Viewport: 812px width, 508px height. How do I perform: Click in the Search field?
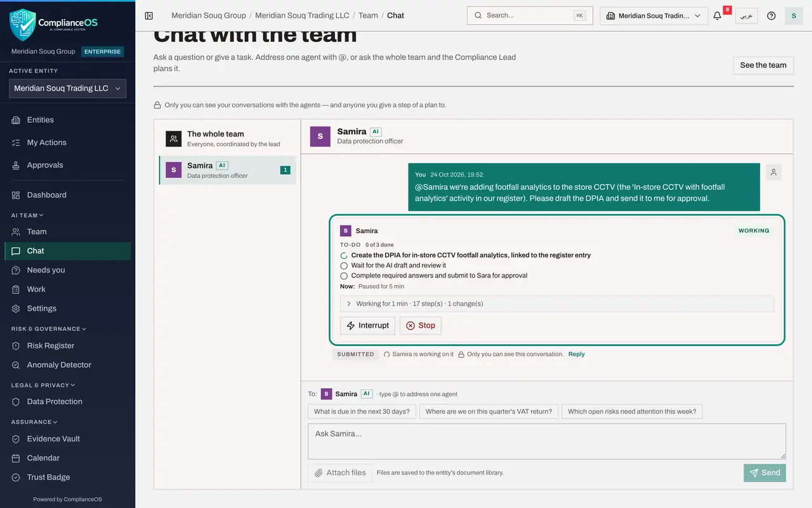530,16
